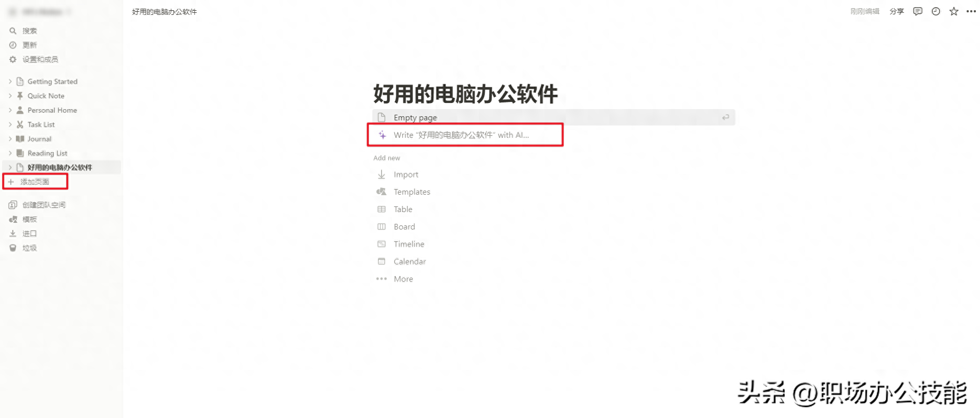Expand the Task List page tree
The width and height of the screenshot is (980, 418).
(x=10, y=124)
